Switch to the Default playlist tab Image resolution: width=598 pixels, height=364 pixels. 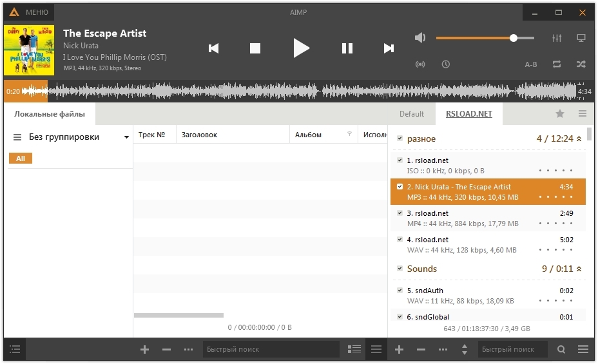[x=412, y=114]
